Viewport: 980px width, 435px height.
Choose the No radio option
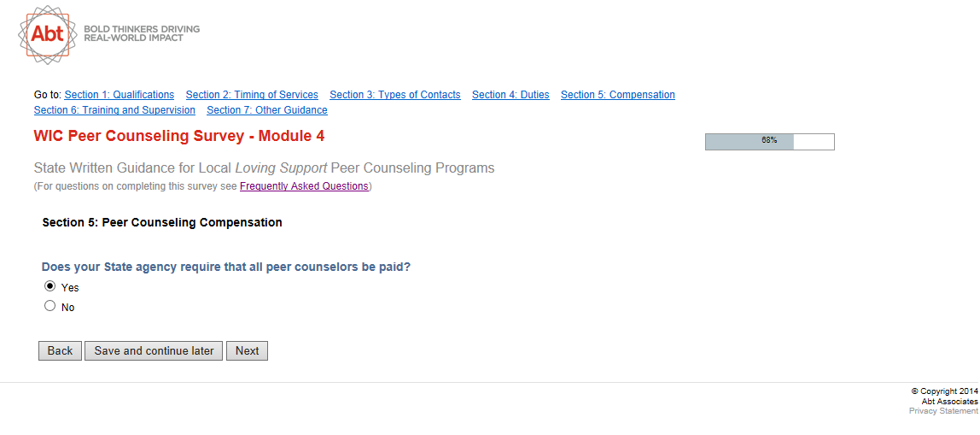[50, 306]
